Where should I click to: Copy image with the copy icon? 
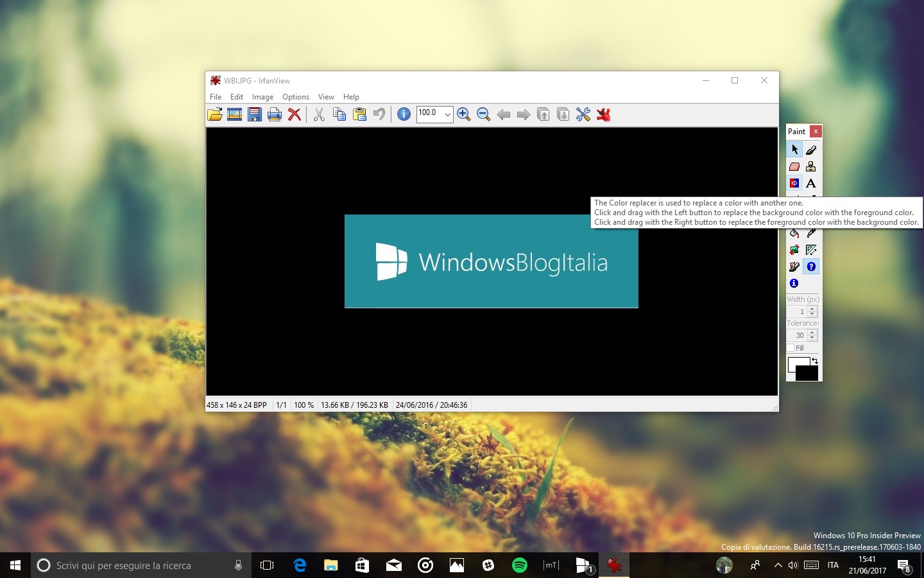pos(339,114)
